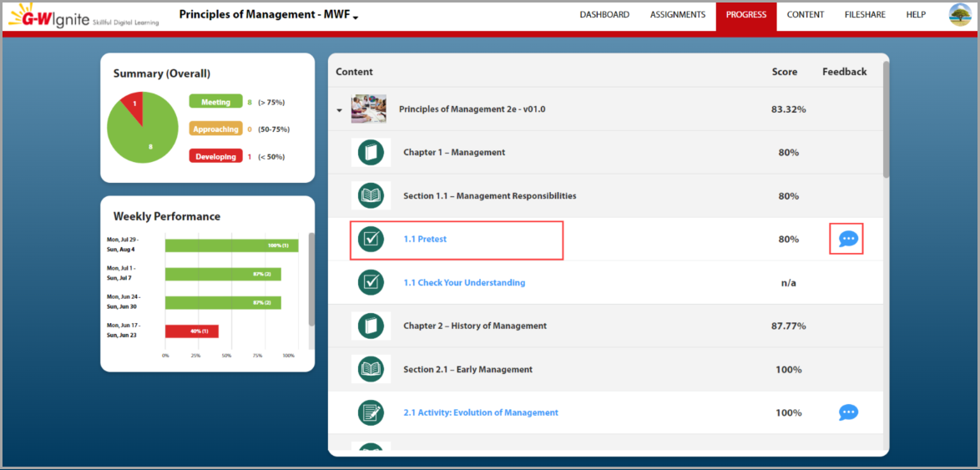Click Chapter 1 – Management row title
980x470 pixels.
tap(454, 152)
